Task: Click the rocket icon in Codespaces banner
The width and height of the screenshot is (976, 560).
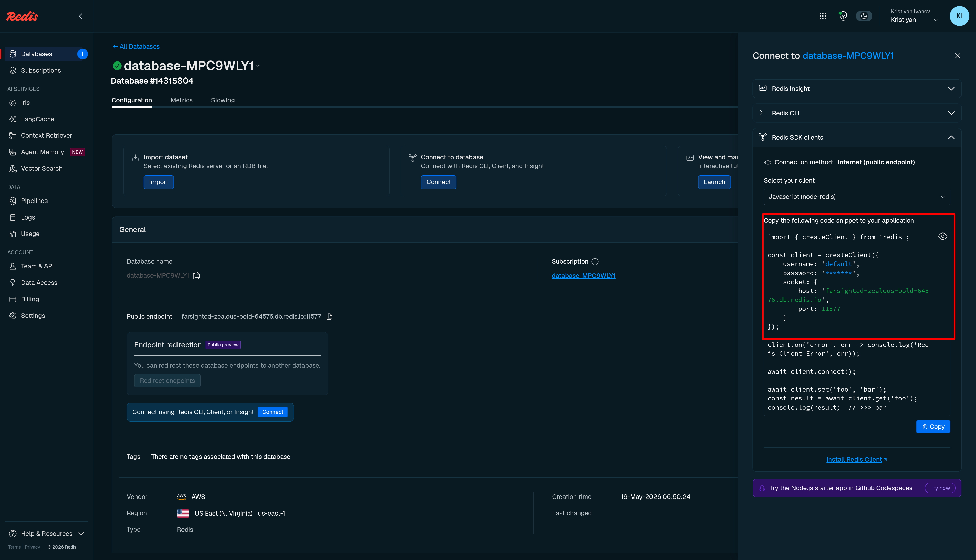Action: point(762,488)
